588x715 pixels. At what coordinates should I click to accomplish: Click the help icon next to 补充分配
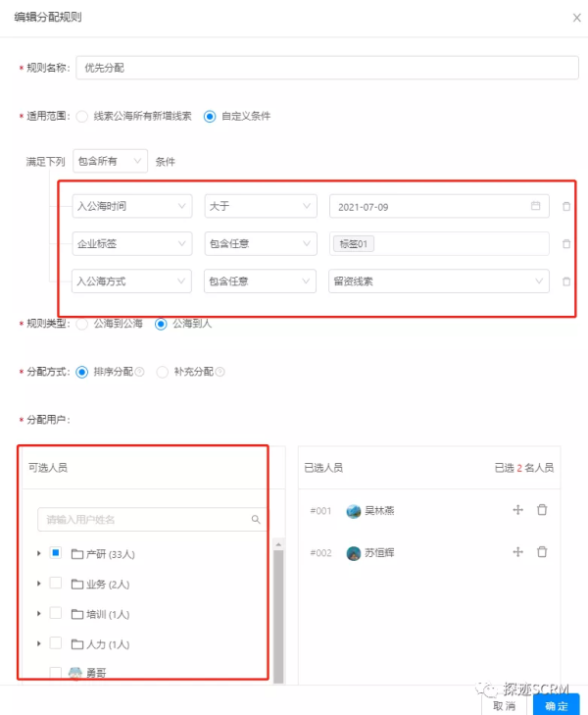pyautogui.click(x=220, y=372)
